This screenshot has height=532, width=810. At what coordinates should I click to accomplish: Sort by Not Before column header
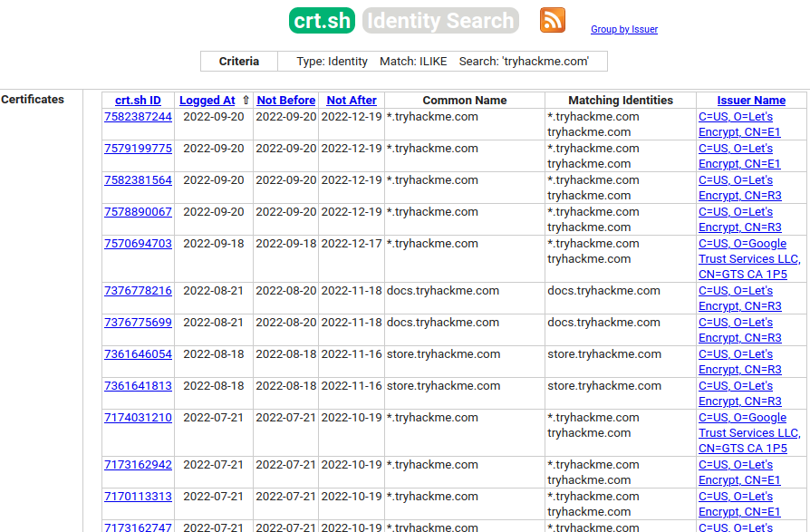[x=285, y=101]
